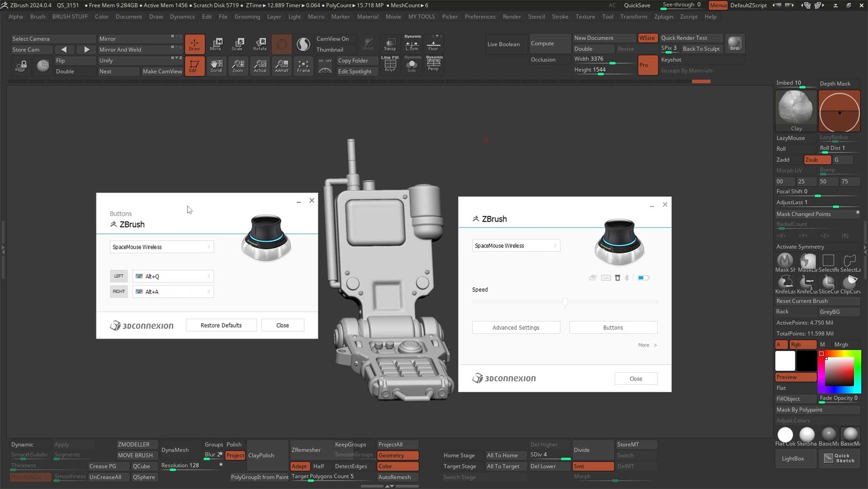Open the Zplugin menu
The image size is (868, 489).
point(663,17)
